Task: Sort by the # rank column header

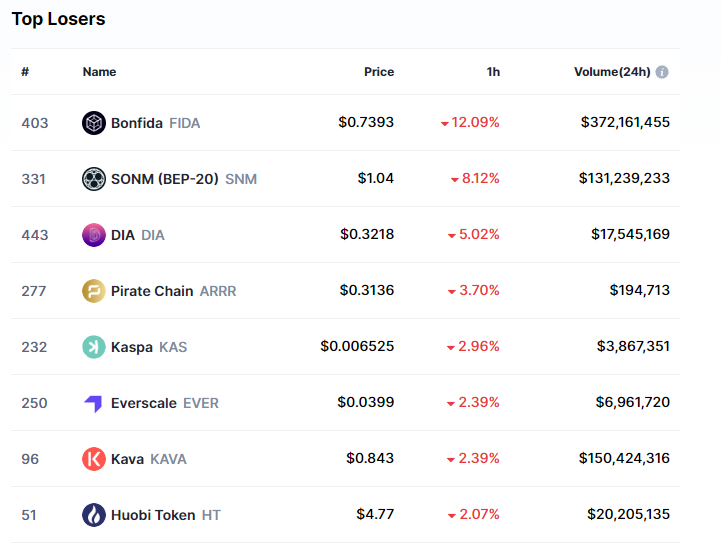Action: coord(25,72)
